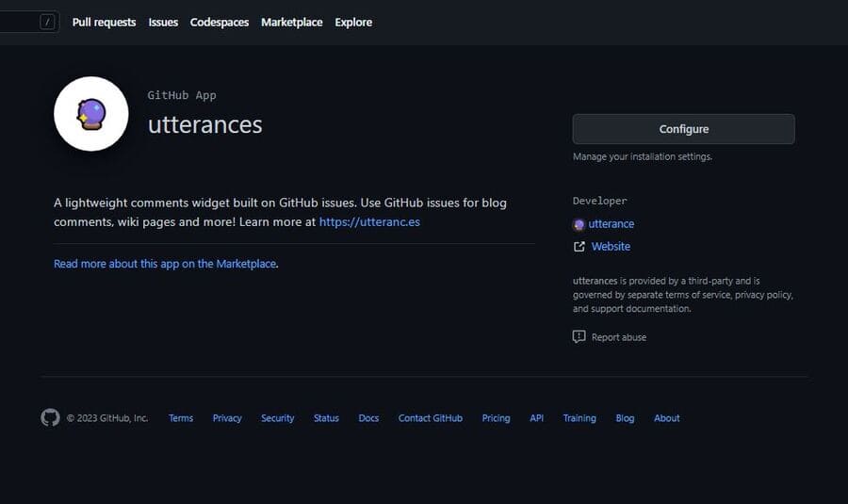Click the utterances app title heading
The width and height of the screenshot is (848, 504).
205,124
